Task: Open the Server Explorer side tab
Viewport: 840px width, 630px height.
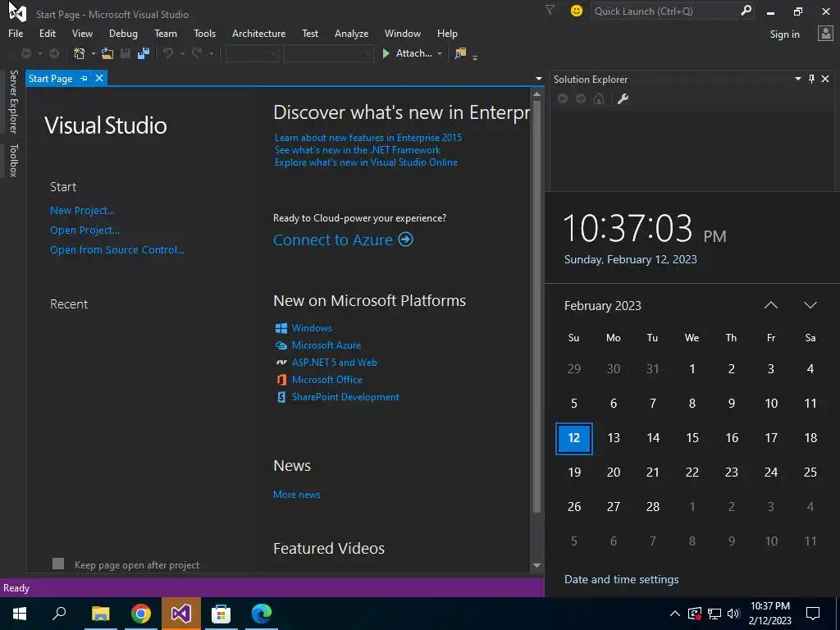Action: point(13,101)
